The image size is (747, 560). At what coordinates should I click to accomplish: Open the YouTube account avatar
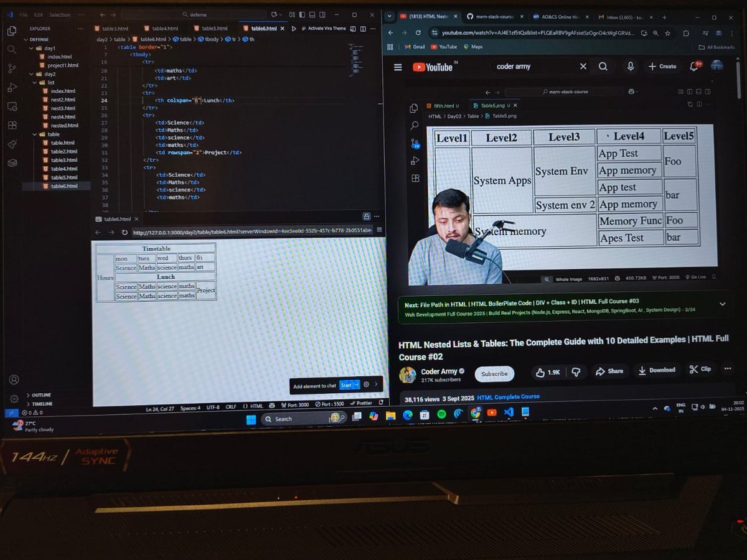click(717, 65)
